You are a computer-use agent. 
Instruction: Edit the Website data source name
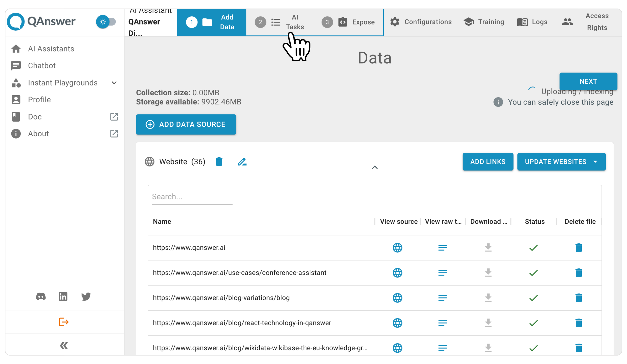tap(242, 162)
